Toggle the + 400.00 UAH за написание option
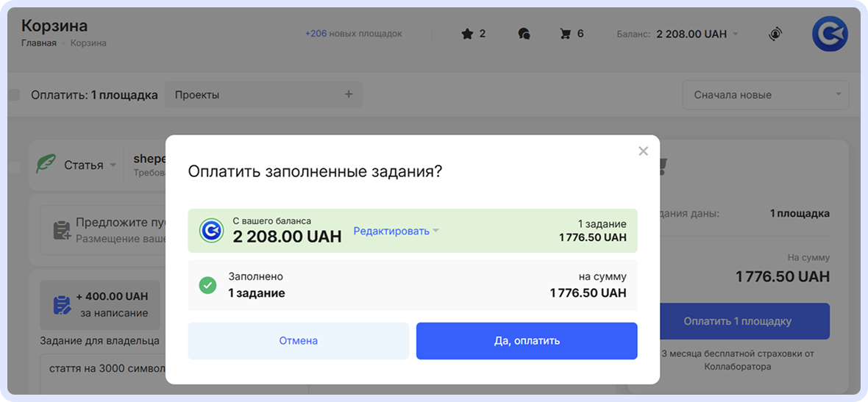Screen dimensions: 868x402 [x=101, y=304]
